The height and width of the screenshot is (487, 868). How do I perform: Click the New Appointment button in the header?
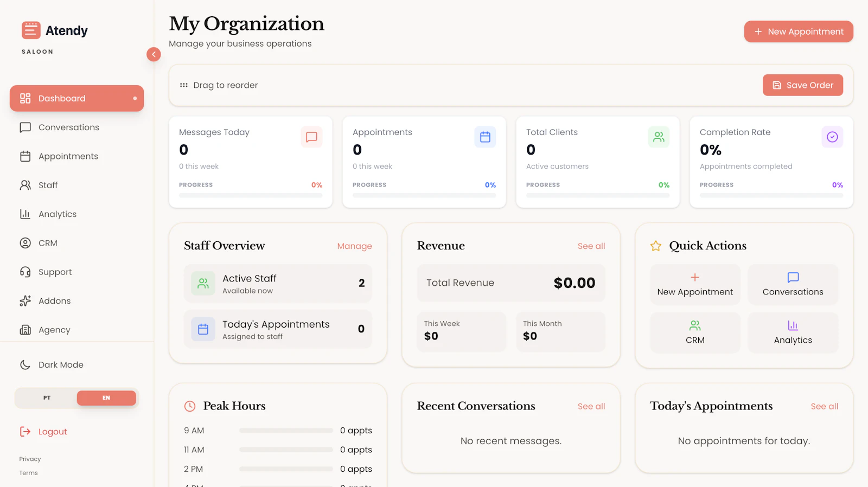[x=799, y=31]
